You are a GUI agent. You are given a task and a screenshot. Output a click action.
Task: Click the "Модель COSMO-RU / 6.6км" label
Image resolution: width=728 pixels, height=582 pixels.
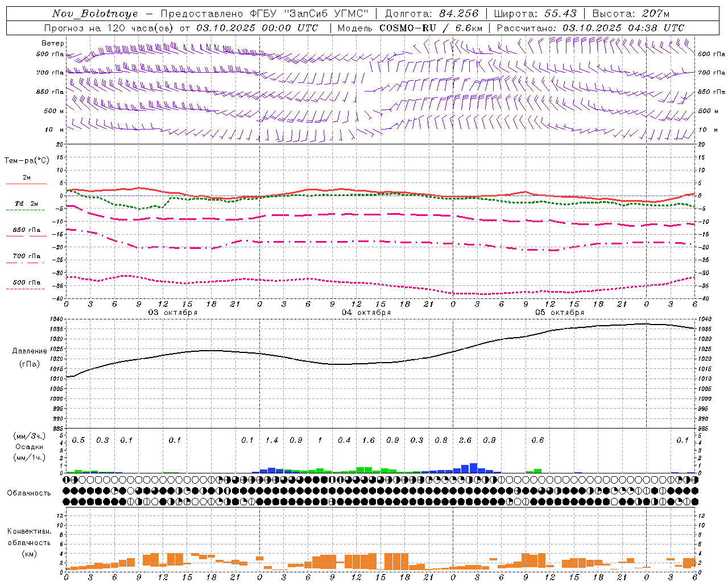point(410,28)
